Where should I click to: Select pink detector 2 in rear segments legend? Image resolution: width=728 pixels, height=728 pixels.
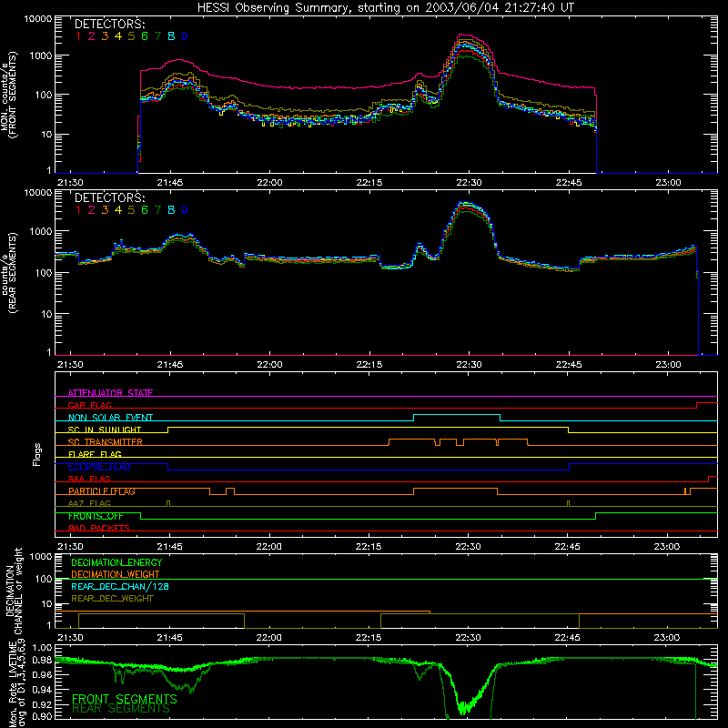92,210
